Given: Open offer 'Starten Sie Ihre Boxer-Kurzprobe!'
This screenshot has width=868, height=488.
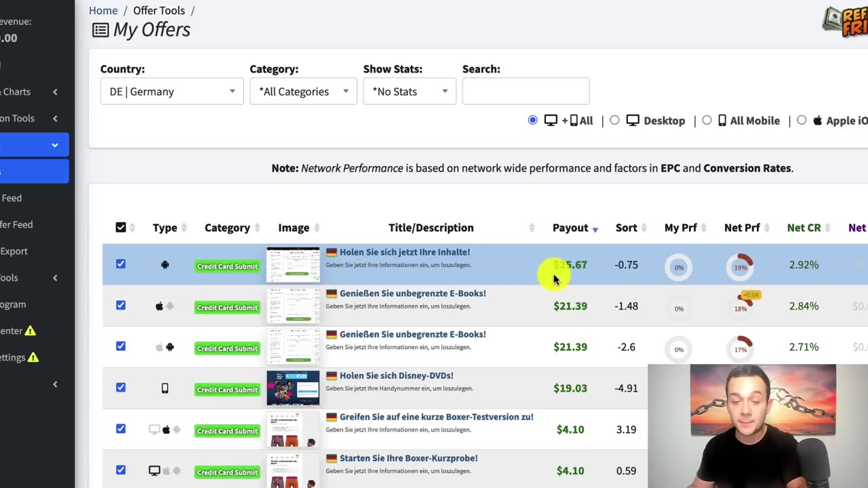Looking at the screenshot, I should [409, 458].
